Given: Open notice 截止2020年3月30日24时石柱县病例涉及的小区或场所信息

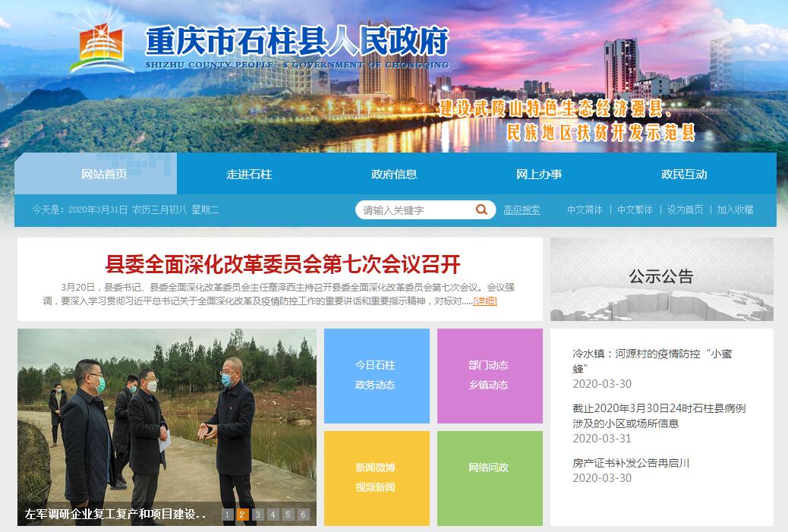Looking at the screenshot, I should pos(659,416).
